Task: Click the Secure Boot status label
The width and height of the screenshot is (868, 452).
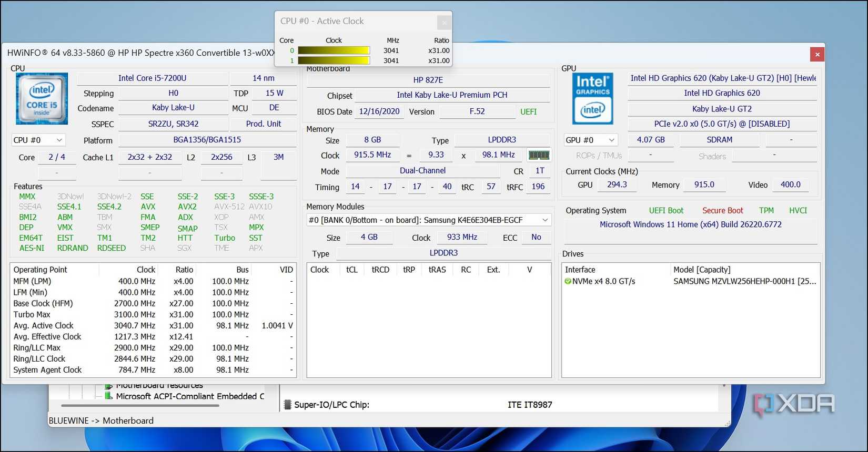Action: click(723, 211)
